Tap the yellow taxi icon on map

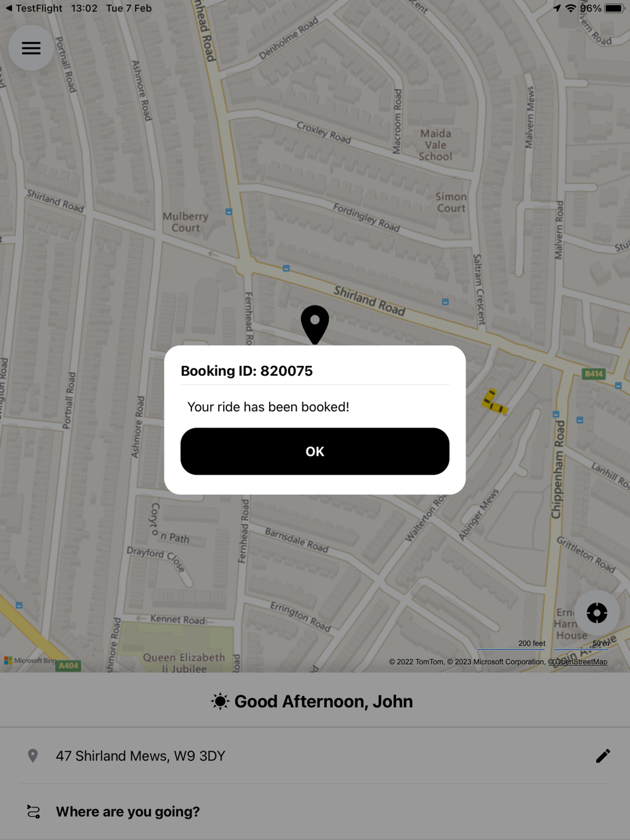pyautogui.click(x=494, y=402)
